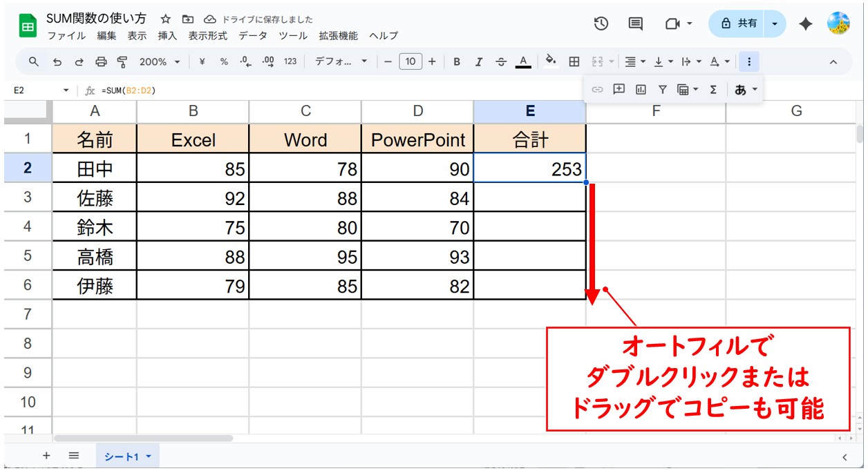Click the borders icon
Viewport: 868px width, 473px height.
[x=574, y=62]
